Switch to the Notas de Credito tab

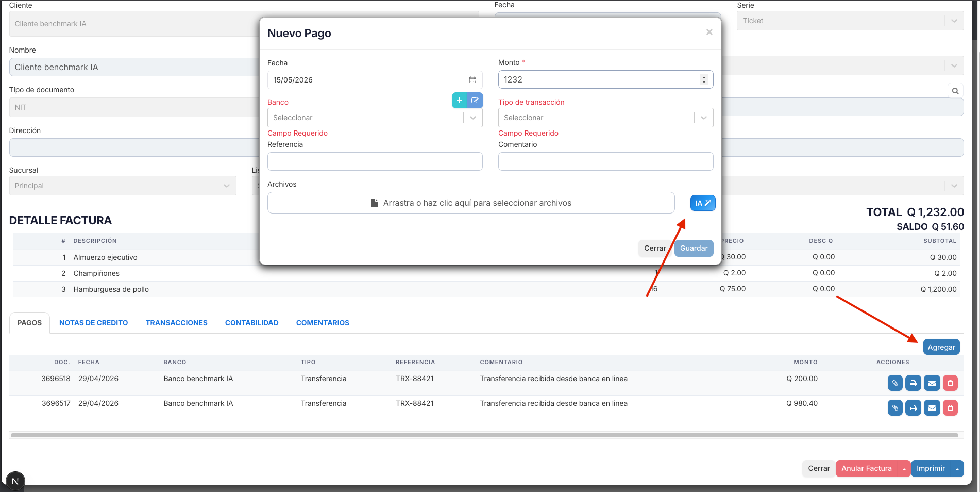point(93,323)
